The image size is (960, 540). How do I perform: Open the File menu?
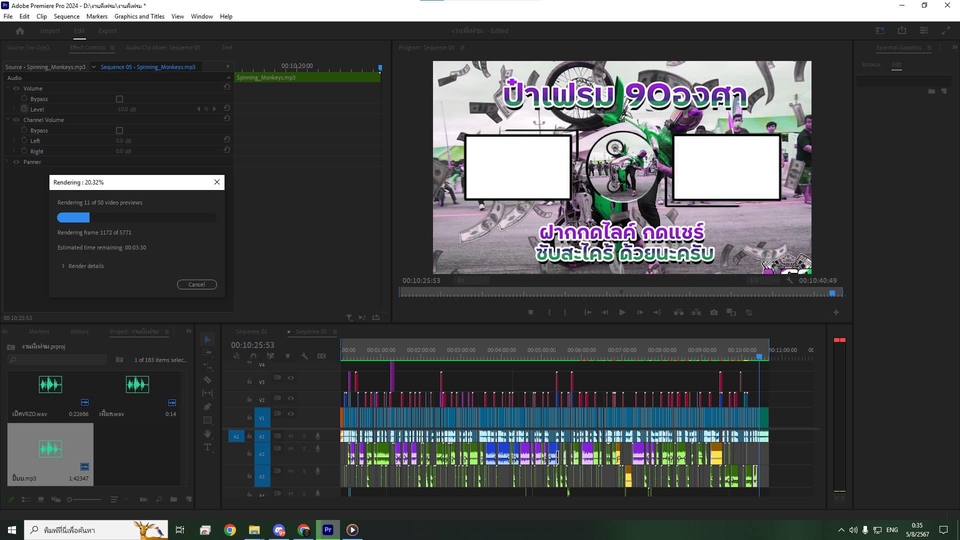pos(8,17)
